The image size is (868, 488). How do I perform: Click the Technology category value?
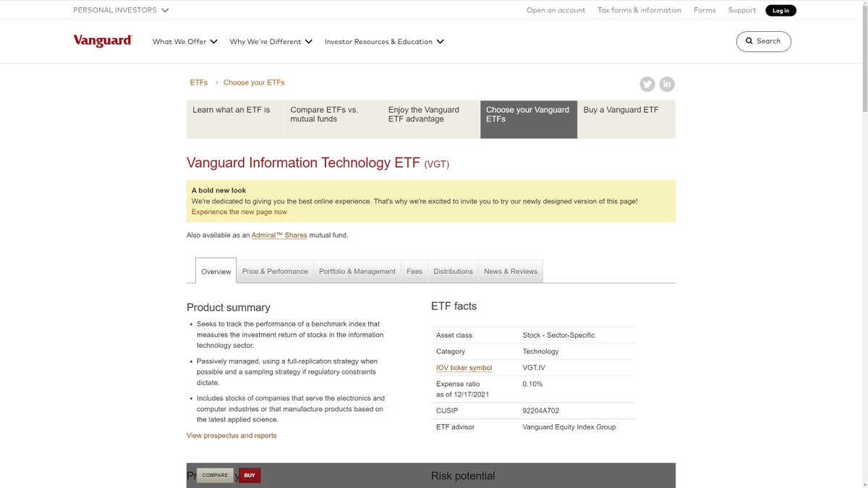[x=540, y=351]
